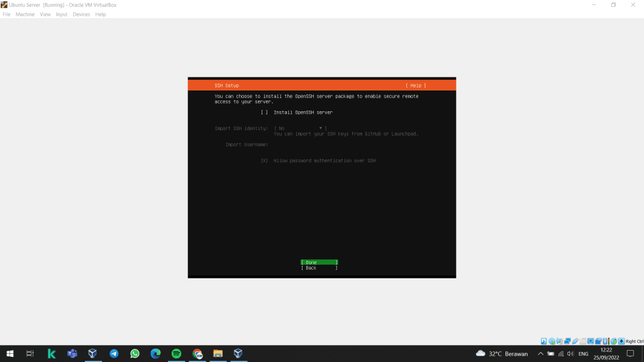Show hidden system tray icons chevron
644x362 pixels.
click(540, 354)
